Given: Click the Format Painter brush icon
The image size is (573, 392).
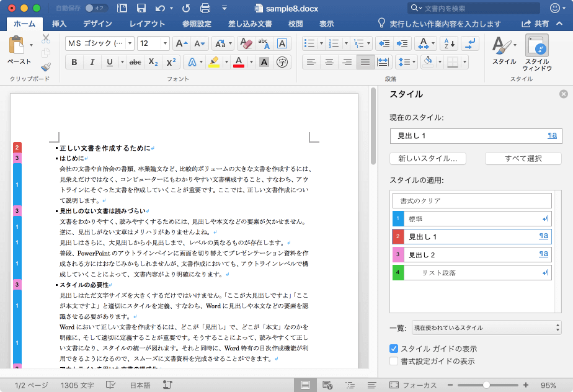Looking at the screenshot, I should (46, 67).
